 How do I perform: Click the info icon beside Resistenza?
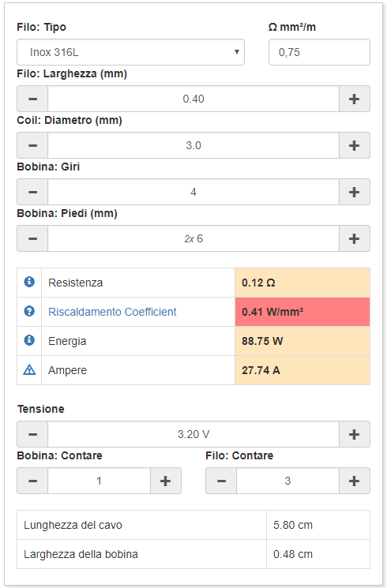(29, 282)
